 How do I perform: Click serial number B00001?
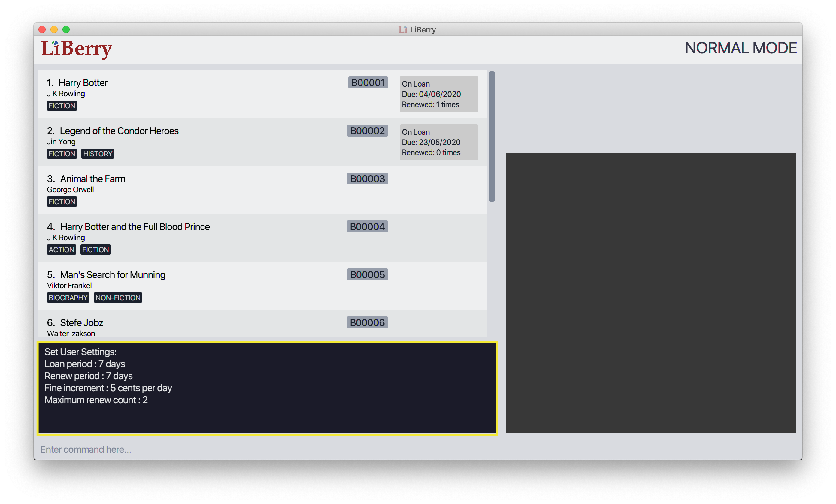pyautogui.click(x=368, y=83)
